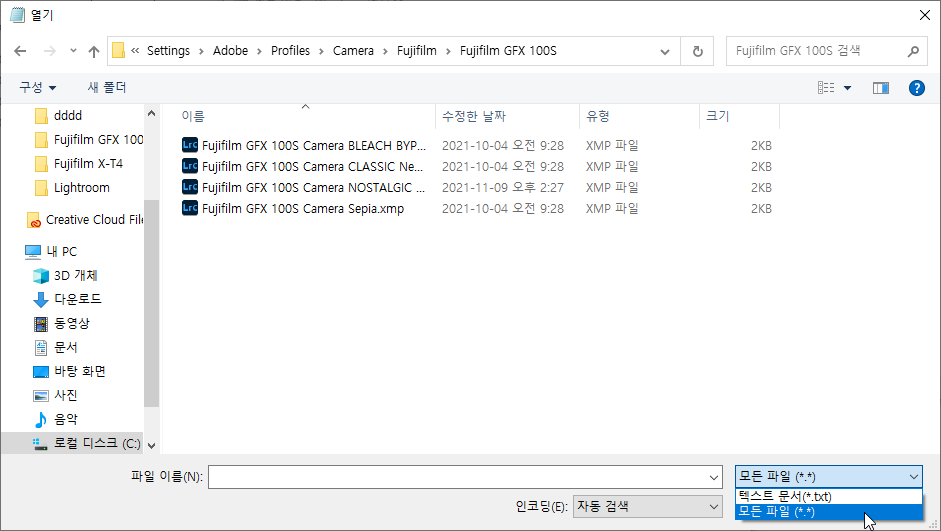941x531 pixels.
Task: Show hidden breadcrumb path with « chevron
Action: coord(135,51)
